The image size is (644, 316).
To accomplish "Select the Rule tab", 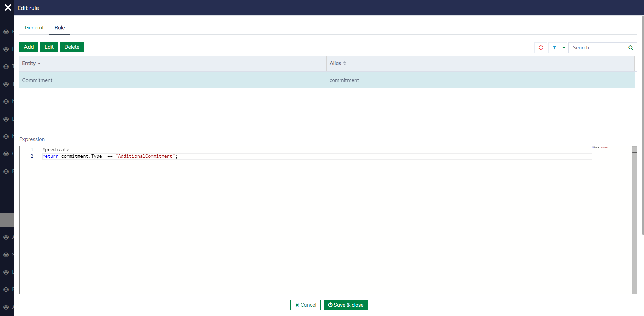I will (60, 28).
